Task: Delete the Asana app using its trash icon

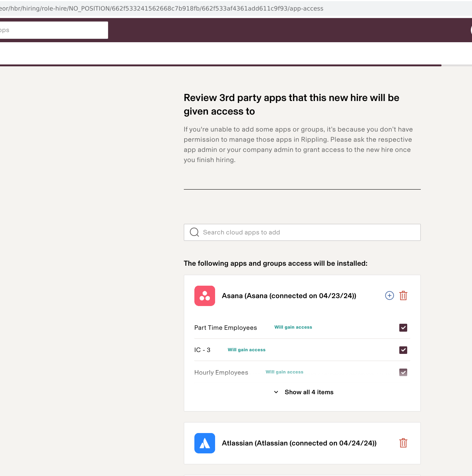Action: [x=403, y=296]
